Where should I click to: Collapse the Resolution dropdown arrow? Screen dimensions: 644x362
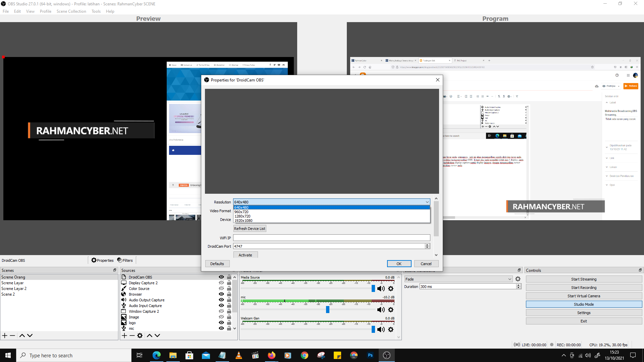pyautogui.click(x=427, y=202)
